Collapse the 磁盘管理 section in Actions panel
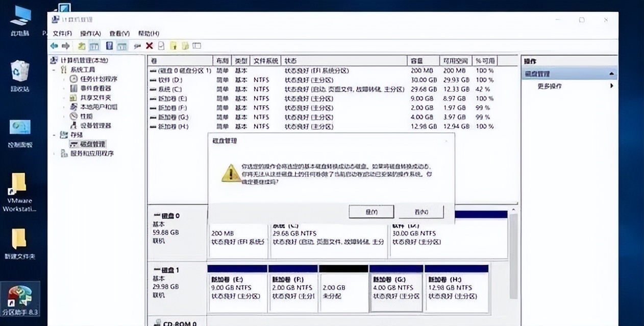Screen dimensions: 644x326 611,73
